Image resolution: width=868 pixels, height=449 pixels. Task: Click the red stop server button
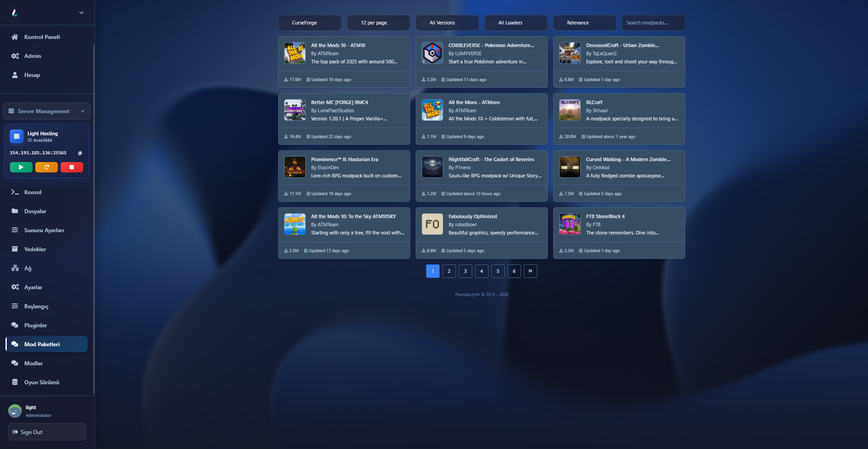tap(71, 167)
